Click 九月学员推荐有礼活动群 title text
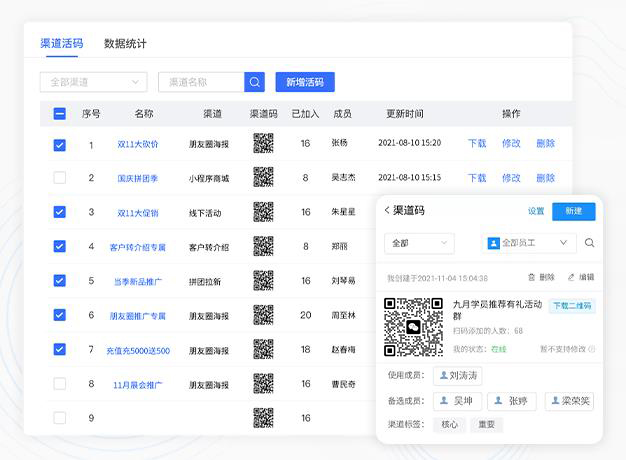This screenshot has height=460, width=626. click(497, 310)
